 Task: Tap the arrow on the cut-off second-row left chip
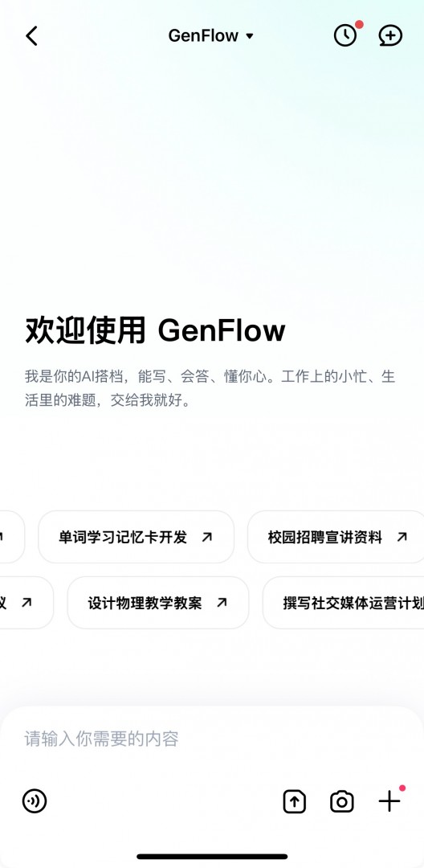[x=26, y=603]
